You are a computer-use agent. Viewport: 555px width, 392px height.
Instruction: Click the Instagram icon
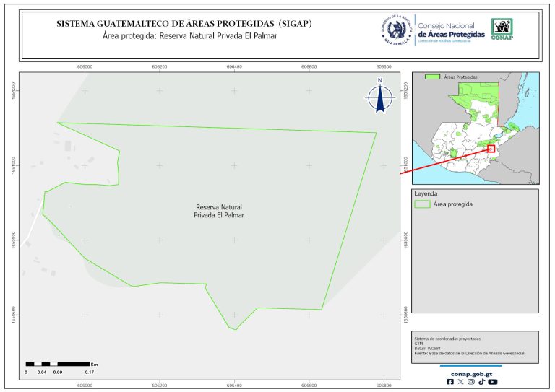pos(470,382)
